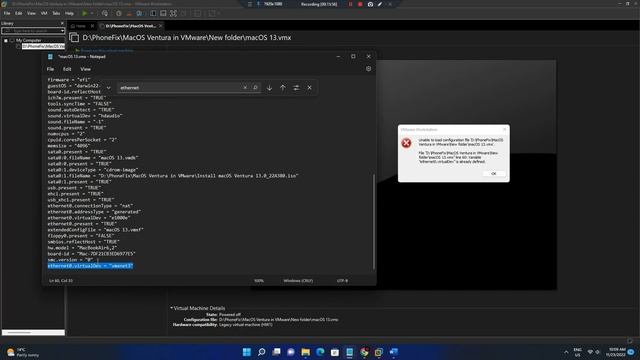The height and width of the screenshot is (360, 640).
Task: Click the Library panel horizontal scrollbar
Action: pyautogui.click(x=33, y=333)
